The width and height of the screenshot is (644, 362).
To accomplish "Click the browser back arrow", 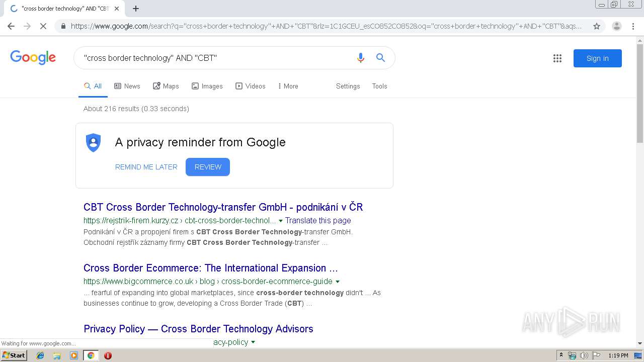I will coord(11,26).
